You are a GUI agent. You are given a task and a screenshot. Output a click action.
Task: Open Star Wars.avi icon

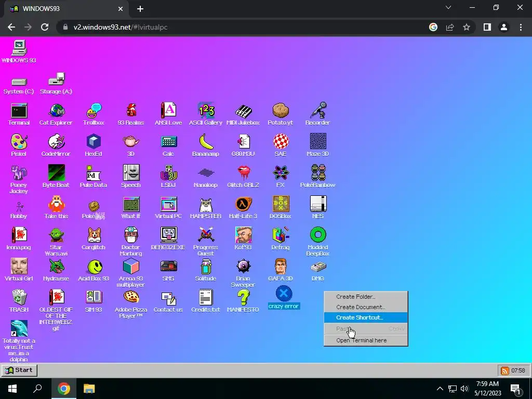tap(56, 242)
